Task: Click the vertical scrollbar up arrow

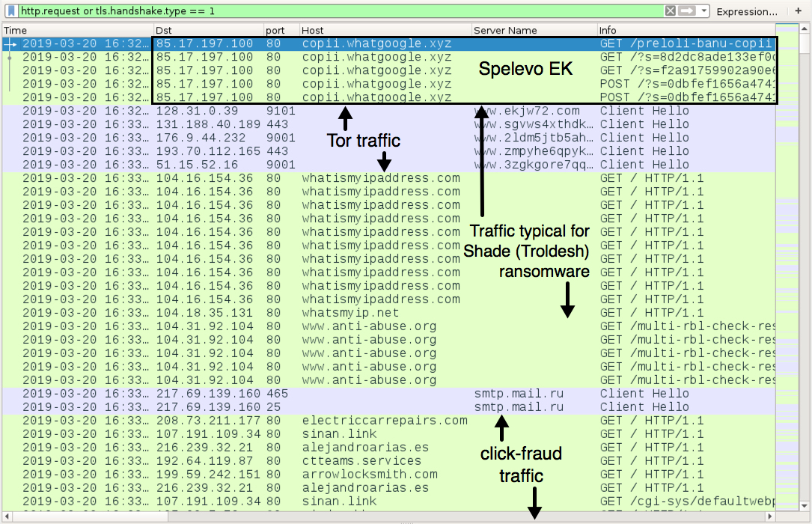Action: 804,28
